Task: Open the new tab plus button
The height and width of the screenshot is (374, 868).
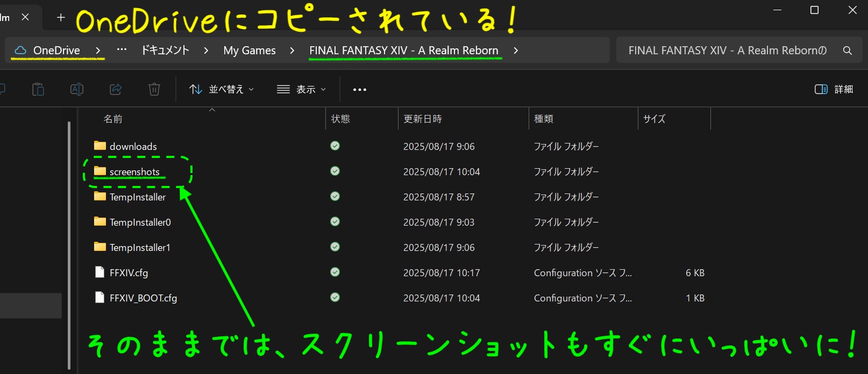Action: click(x=61, y=17)
